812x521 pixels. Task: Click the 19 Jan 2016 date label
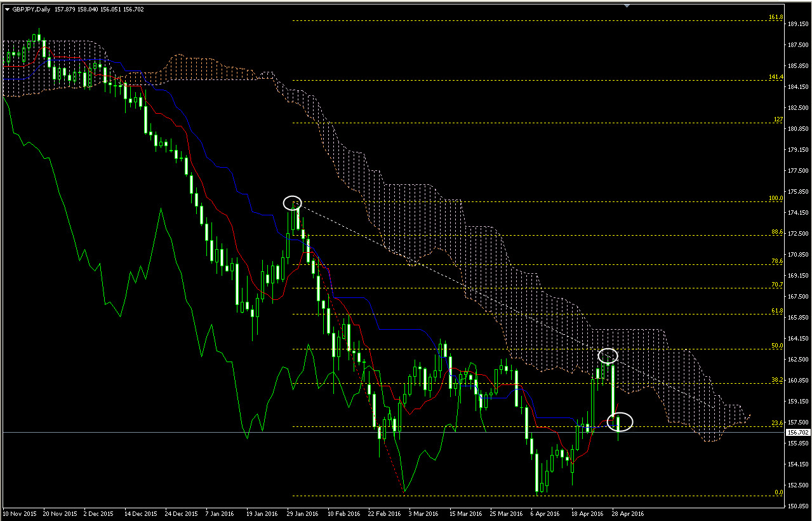click(262, 513)
